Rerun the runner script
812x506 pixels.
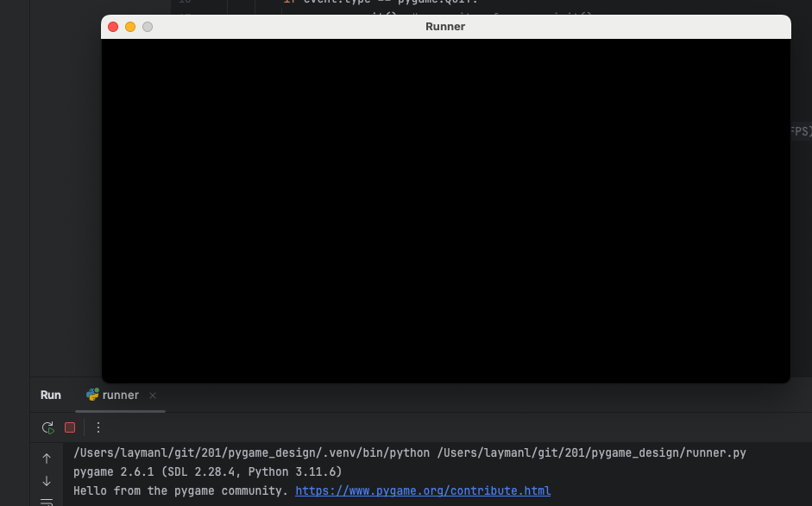pyautogui.click(x=47, y=427)
